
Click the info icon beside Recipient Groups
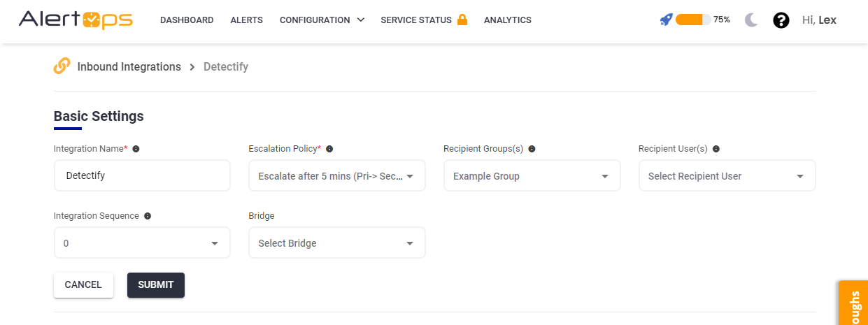pos(532,149)
